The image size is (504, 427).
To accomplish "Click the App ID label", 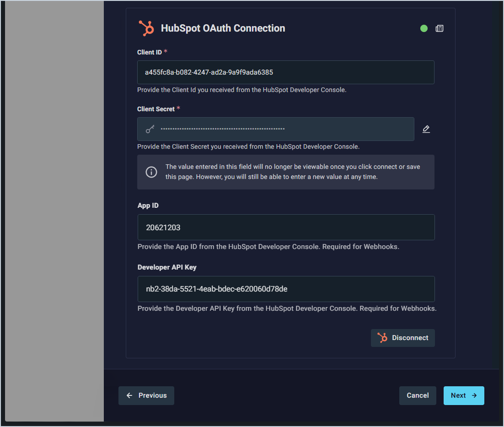I will click(x=148, y=205).
